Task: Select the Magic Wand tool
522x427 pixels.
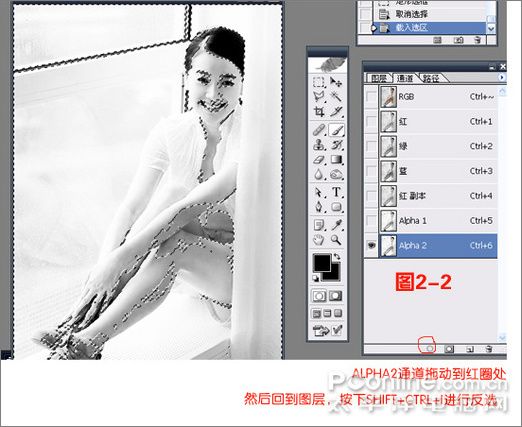Action: click(336, 97)
